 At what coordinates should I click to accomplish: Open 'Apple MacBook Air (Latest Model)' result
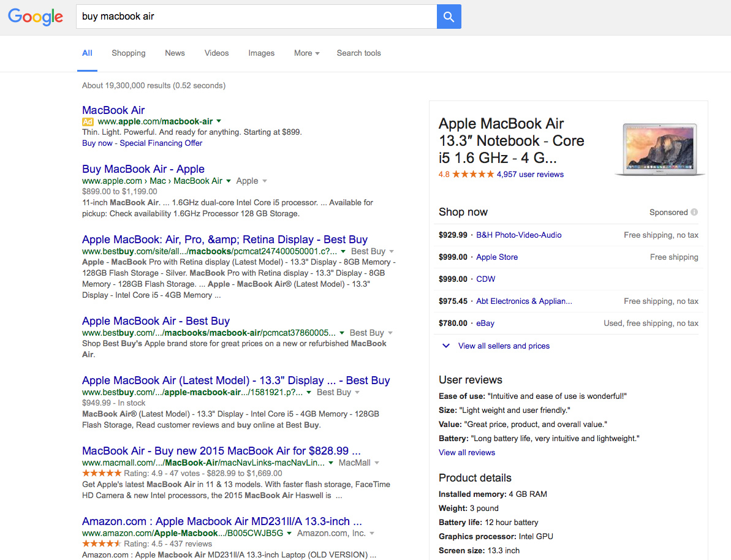click(236, 380)
